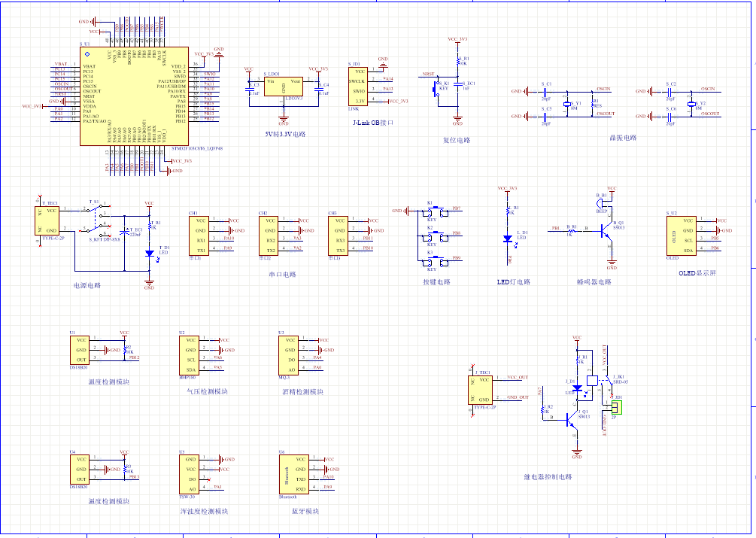Click the TSW-30 turbidity sensor block
Screen dimensions: 756x538
point(190,473)
